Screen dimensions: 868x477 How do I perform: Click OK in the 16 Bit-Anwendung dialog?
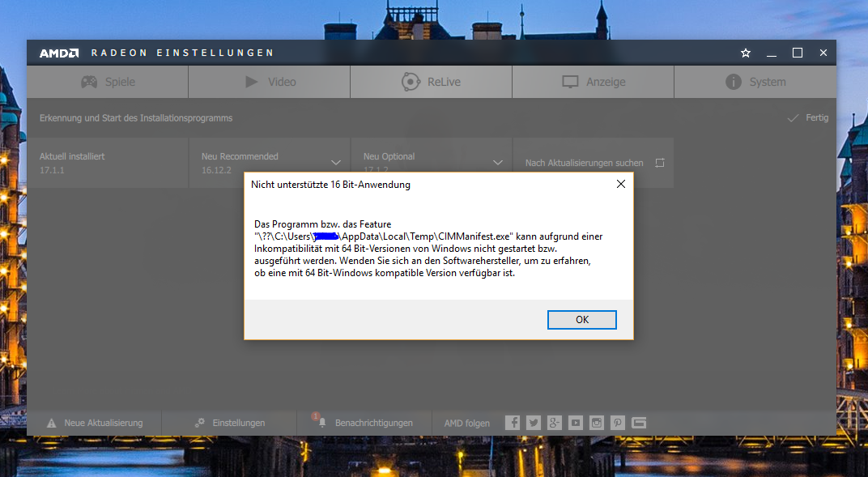tap(582, 320)
